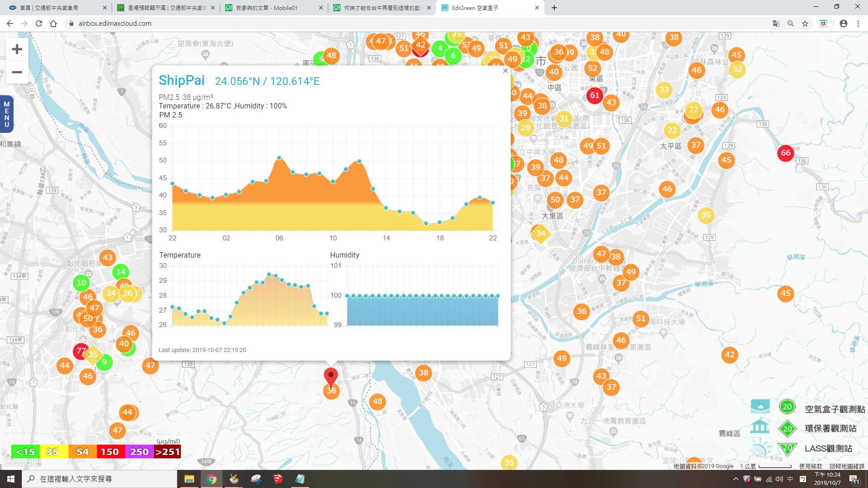Switch to the 我參與的文章 Mobile01 tab
This screenshot has width=868, height=488.
click(x=273, y=8)
